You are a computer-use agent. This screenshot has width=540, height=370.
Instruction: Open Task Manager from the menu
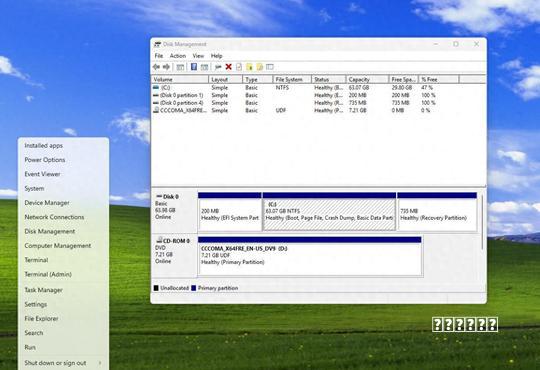point(64,290)
